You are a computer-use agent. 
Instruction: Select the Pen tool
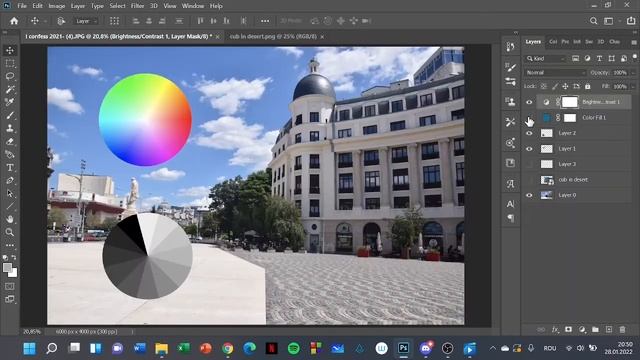pos(10,180)
